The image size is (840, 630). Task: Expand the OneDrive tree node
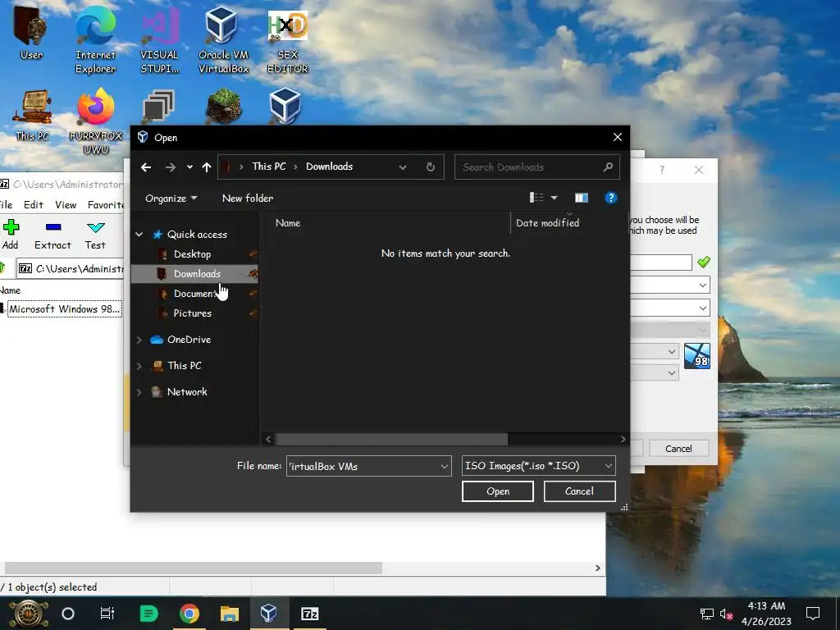(x=139, y=340)
